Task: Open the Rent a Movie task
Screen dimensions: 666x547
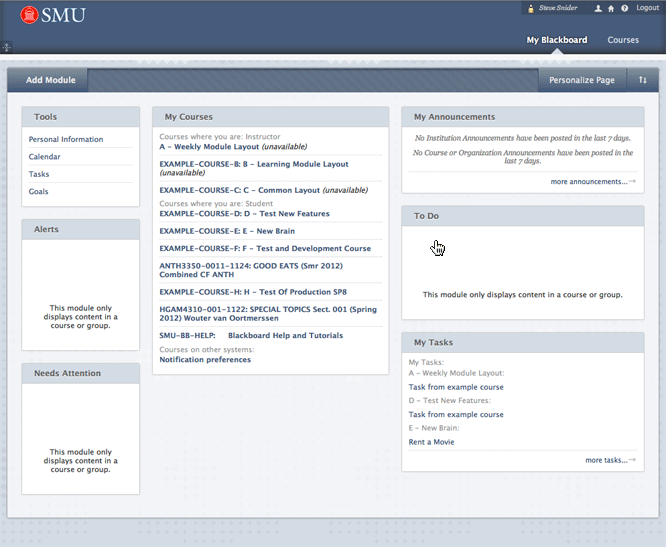Action: (431, 441)
